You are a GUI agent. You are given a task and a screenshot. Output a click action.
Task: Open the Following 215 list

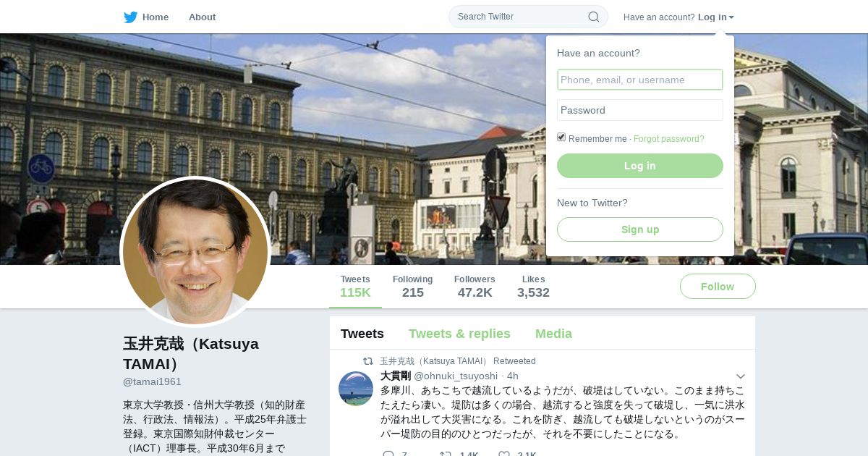[x=412, y=287]
